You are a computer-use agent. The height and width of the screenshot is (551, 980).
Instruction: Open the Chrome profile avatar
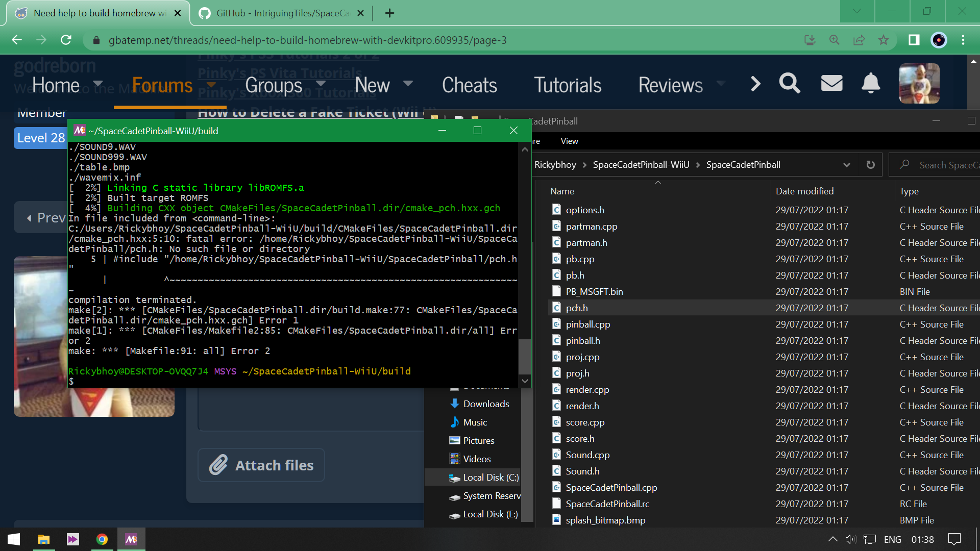tap(939, 40)
